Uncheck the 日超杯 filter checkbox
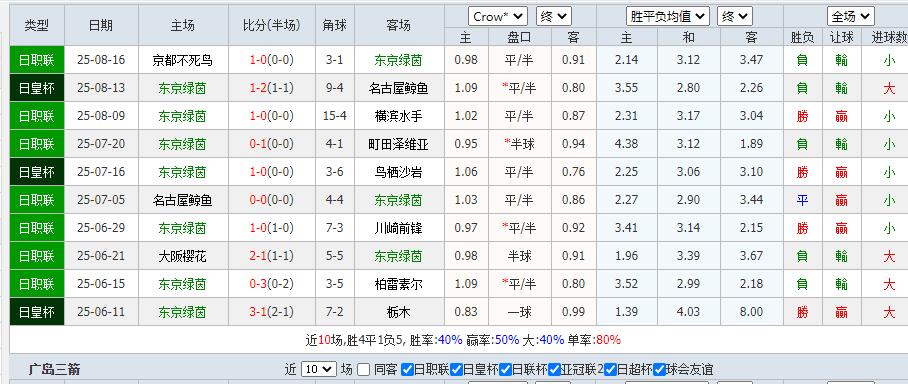This screenshot has height=384, width=908. coord(610,370)
